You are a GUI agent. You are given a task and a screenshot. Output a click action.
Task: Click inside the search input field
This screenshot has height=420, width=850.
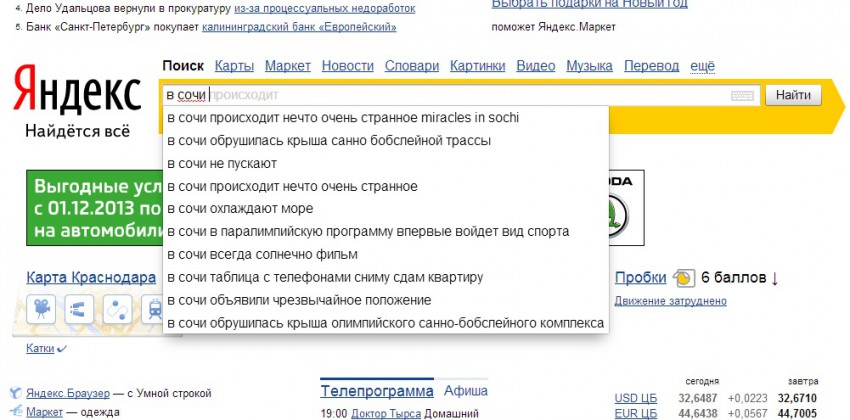[450, 96]
